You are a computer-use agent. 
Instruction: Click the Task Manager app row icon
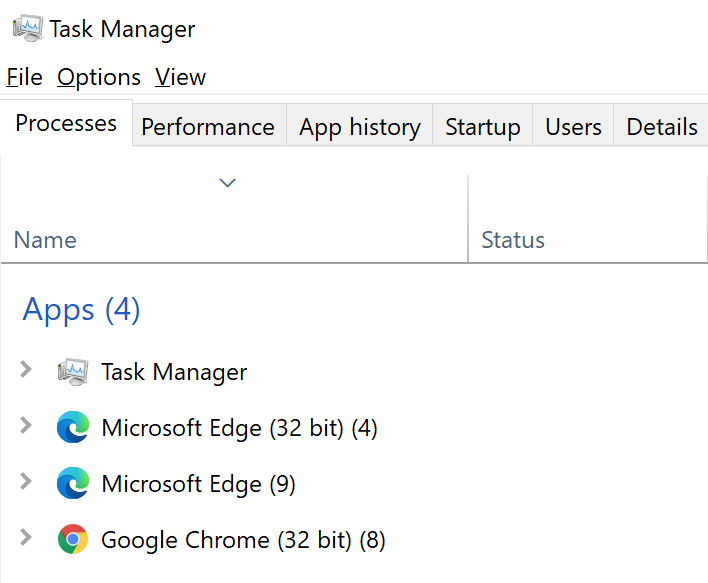click(73, 372)
